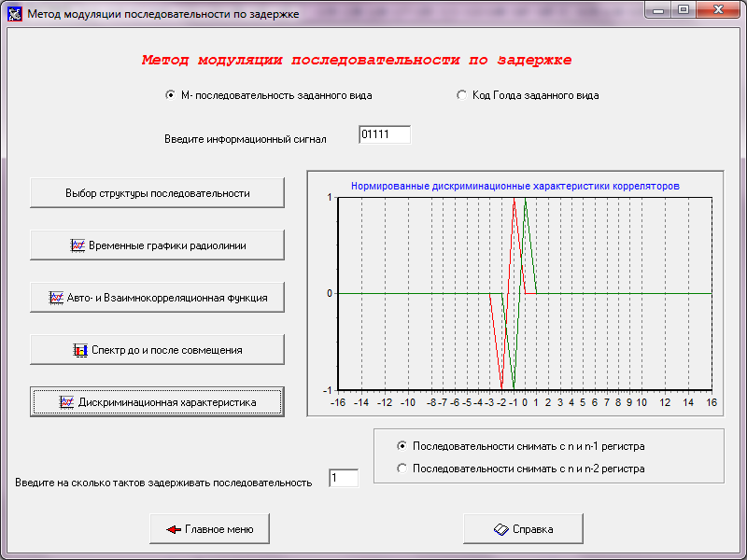This screenshot has width=747, height=560.
Task: Close the window
Action: coord(718,10)
